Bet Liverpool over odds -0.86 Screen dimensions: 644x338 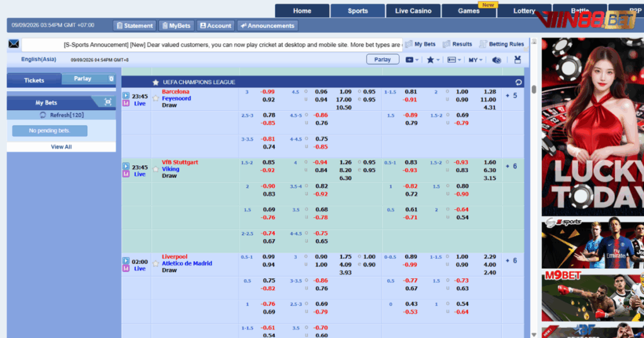pyautogui.click(x=320, y=281)
